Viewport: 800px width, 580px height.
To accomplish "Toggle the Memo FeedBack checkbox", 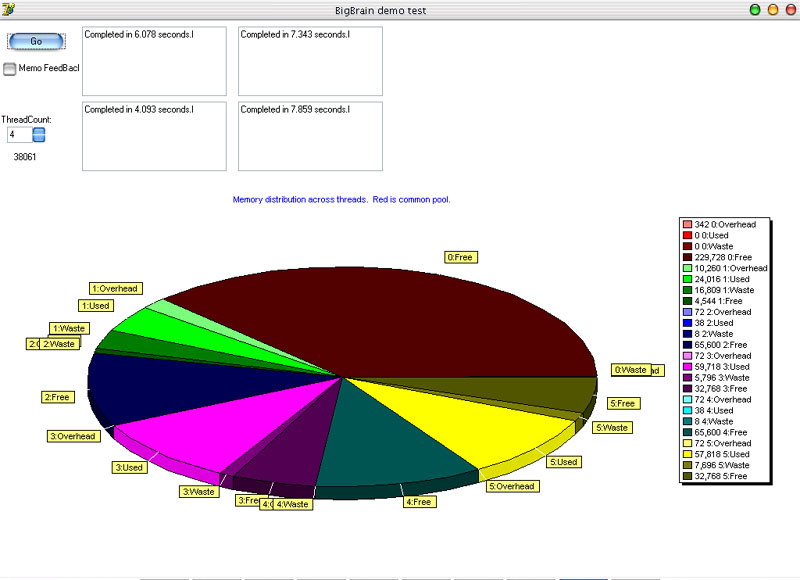I will [x=10, y=69].
